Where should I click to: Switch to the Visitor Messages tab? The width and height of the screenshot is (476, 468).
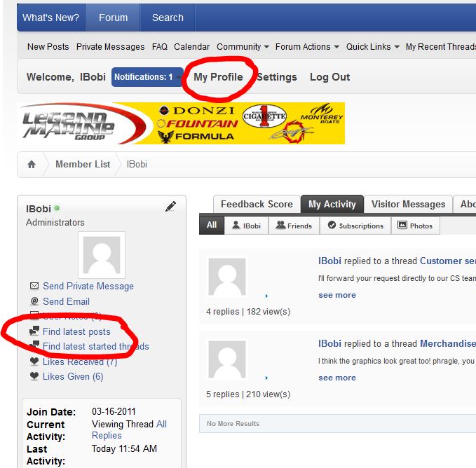(408, 204)
